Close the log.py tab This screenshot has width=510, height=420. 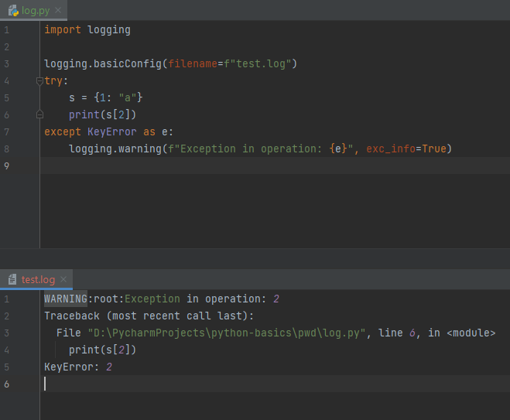[58, 10]
